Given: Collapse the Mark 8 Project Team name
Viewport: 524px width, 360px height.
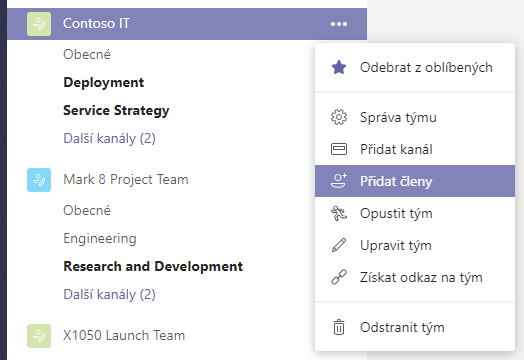Looking at the screenshot, I should (x=126, y=179).
